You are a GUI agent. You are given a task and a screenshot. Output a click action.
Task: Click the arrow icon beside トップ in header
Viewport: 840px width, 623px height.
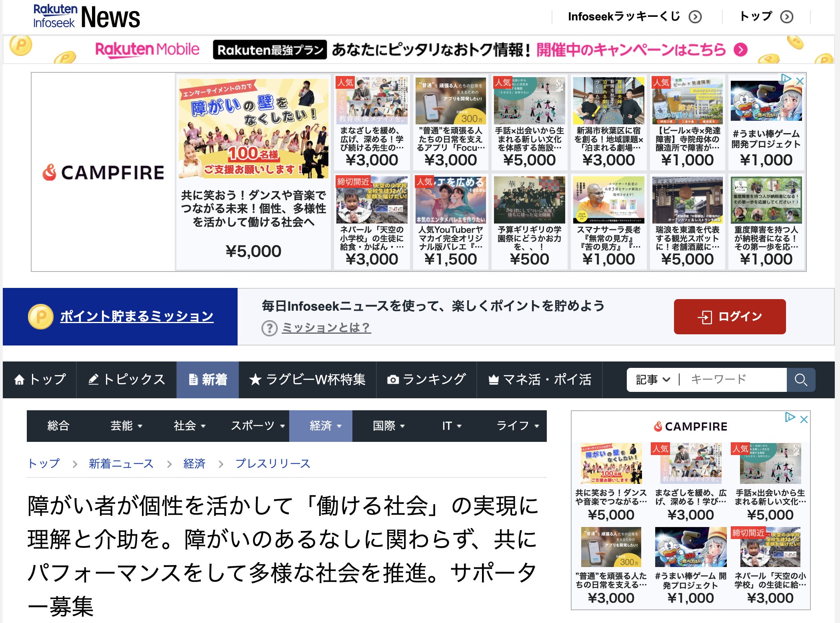(786, 17)
